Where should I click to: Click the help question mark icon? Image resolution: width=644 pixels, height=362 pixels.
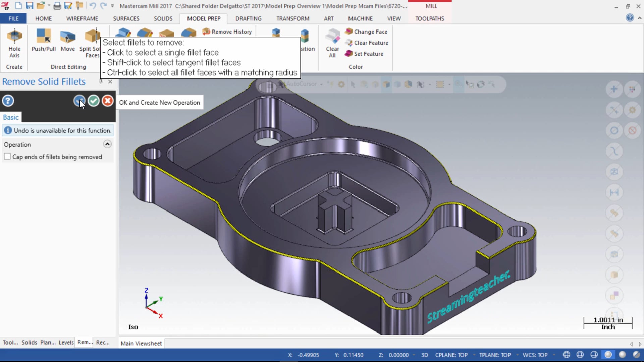[8, 100]
